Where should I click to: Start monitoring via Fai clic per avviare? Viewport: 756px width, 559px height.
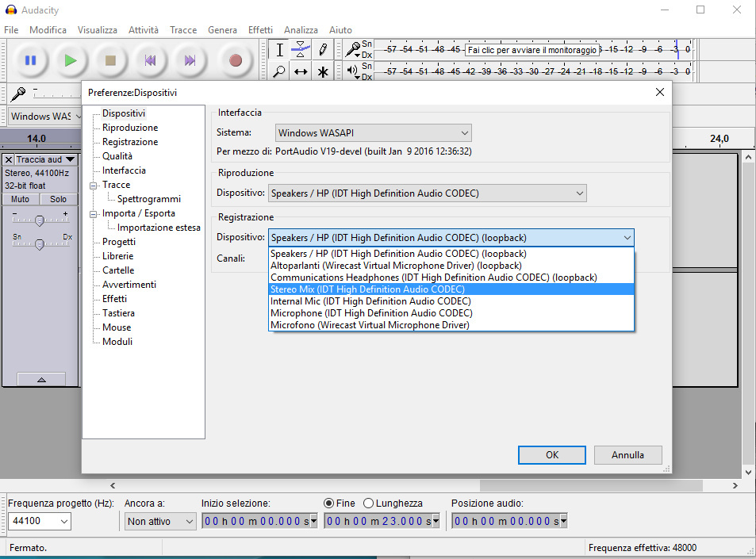(532, 50)
